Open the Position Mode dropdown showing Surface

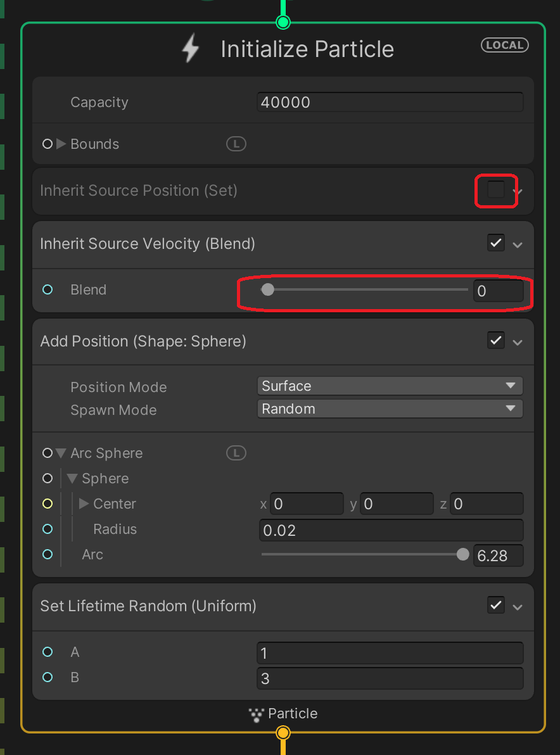click(390, 386)
